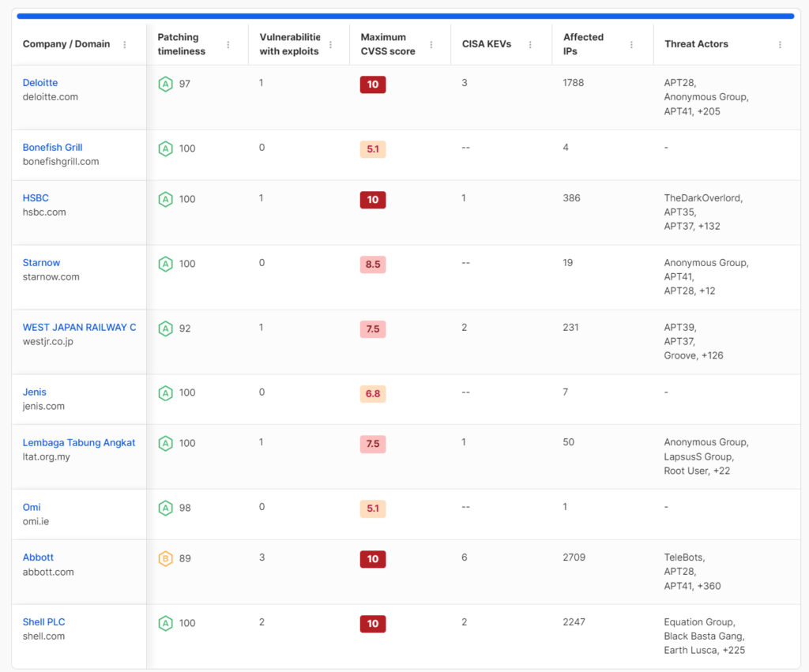Open the WEST JAPAN RAILWAY company link
Image resolution: width=809 pixels, height=672 pixels.
pyautogui.click(x=80, y=328)
